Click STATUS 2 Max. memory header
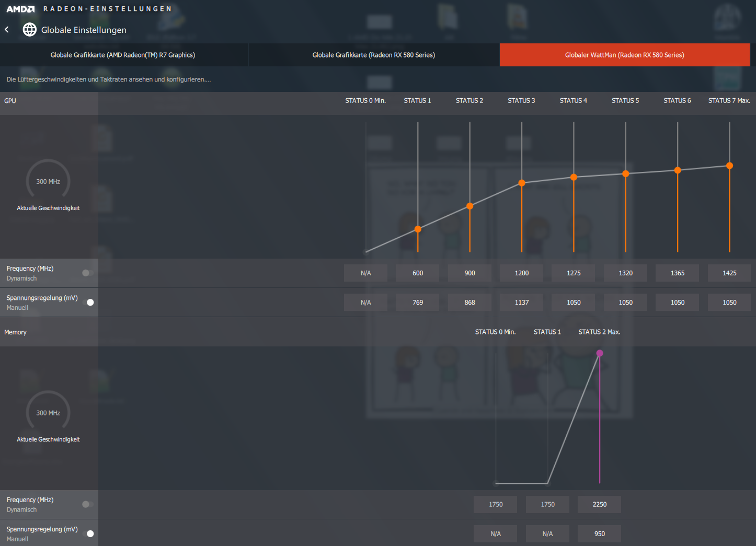Viewport: 756px width, 546px height. tap(599, 332)
